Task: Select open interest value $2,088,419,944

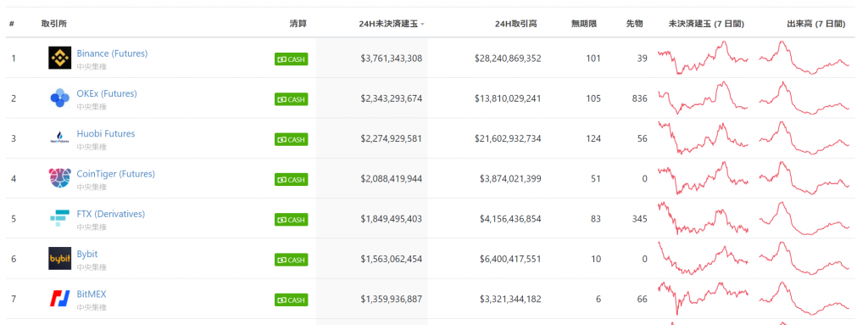Action: click(x=391, y=178)
